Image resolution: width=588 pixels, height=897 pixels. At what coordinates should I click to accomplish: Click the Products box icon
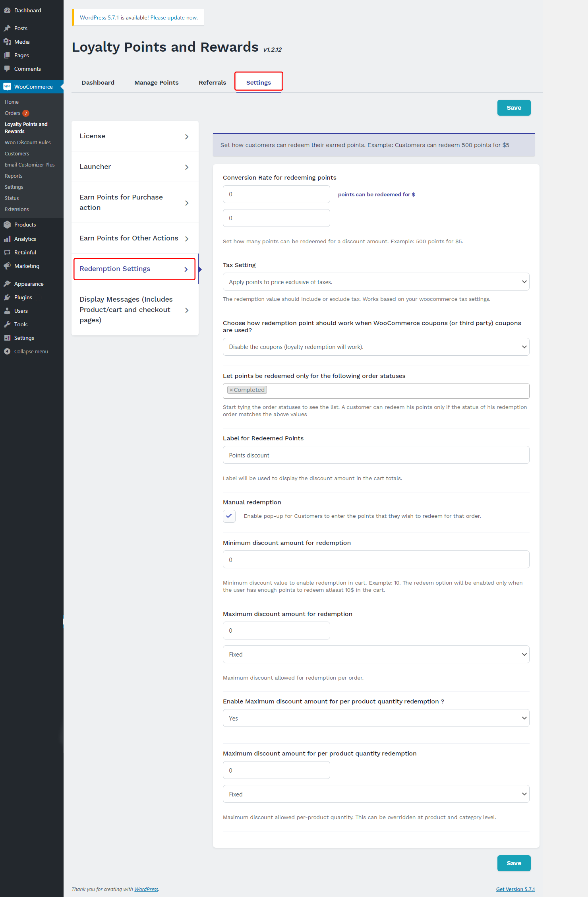pos(7,225)
